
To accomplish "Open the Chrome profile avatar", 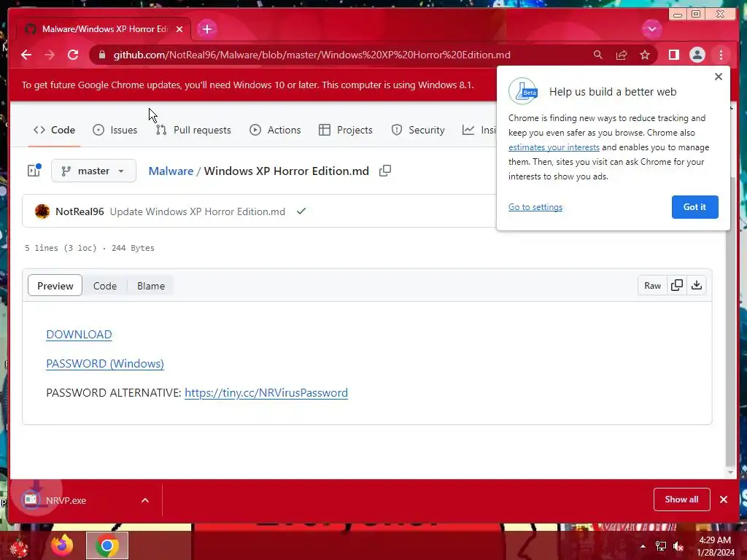I will tap(697, 55).
